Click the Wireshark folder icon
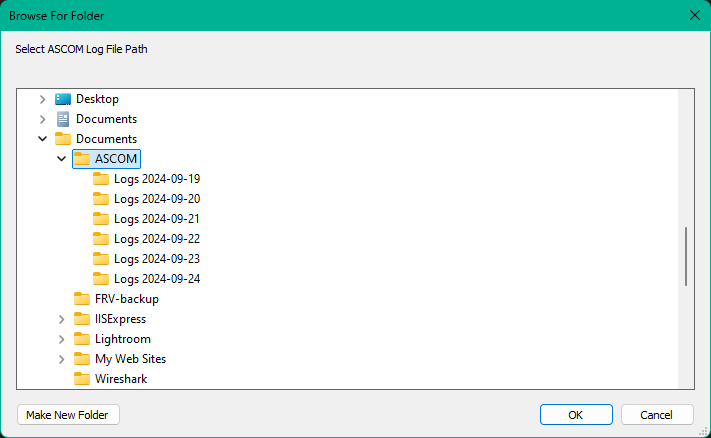Image resolution: width=711 pixels, height=438 pixels. [x=82, y=379]
